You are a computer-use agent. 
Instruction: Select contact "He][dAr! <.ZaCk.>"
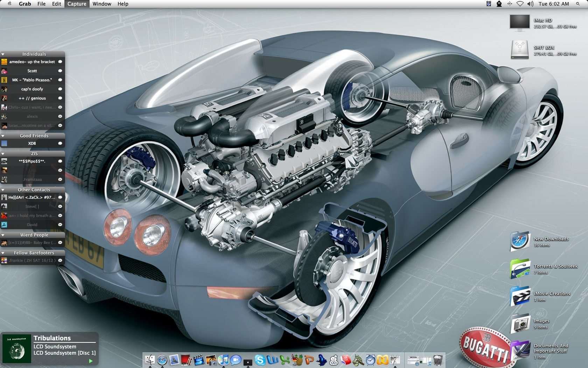33,197
